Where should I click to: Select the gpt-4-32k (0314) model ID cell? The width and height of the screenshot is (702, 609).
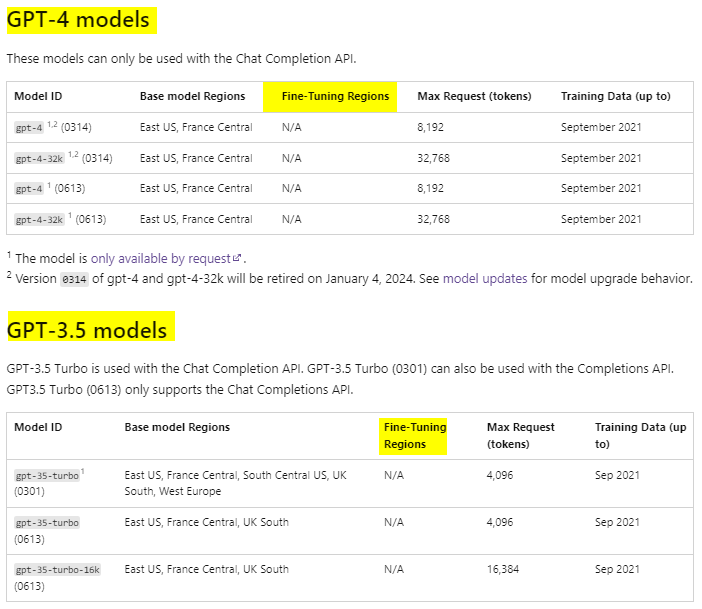click(63, 158)
